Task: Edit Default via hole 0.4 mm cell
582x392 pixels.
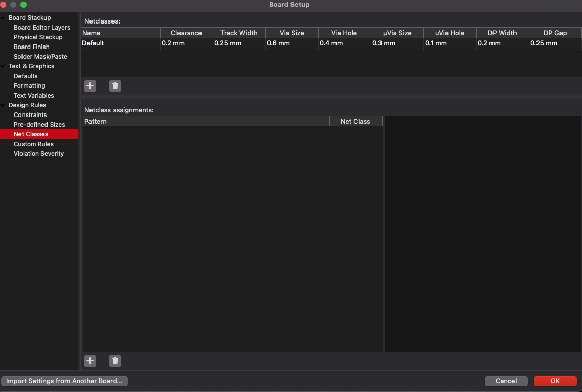Action: [x=345, y=43]
